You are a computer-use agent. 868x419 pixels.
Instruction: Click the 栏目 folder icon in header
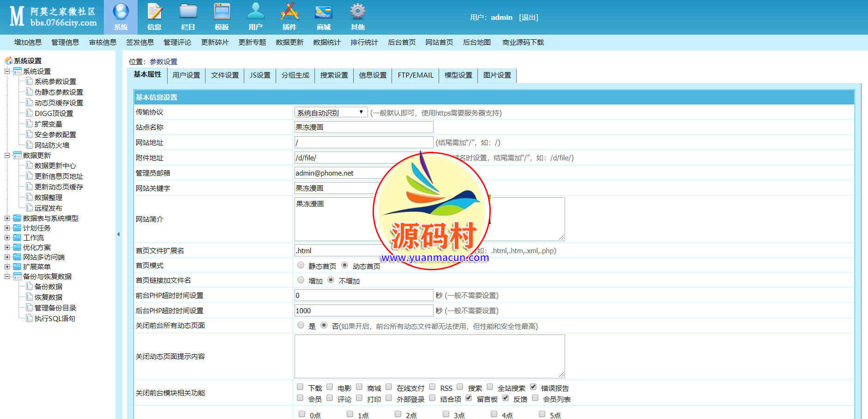pyautogui.click(x=188, y=12)
